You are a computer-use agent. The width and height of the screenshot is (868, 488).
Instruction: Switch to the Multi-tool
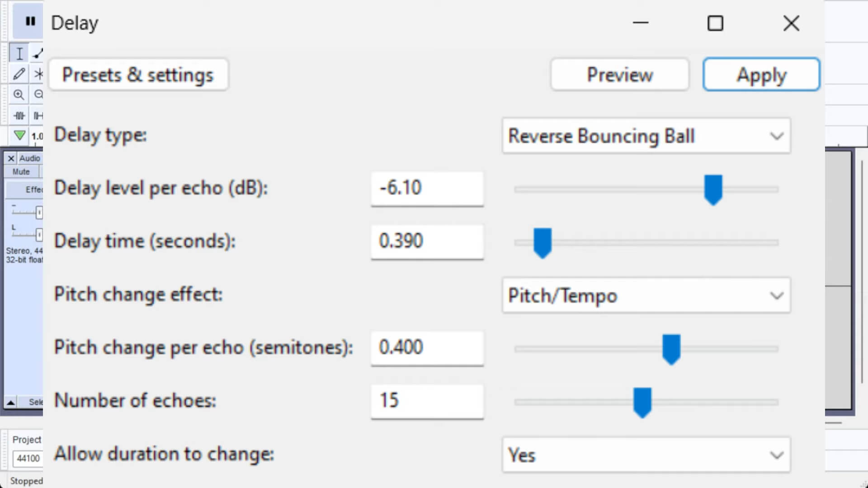click(38, 74)
